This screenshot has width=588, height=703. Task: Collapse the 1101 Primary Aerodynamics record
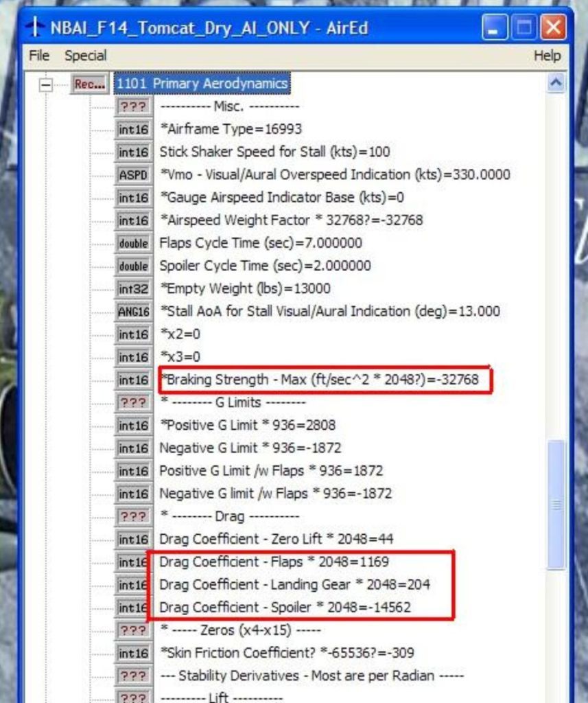coord(46,84)
